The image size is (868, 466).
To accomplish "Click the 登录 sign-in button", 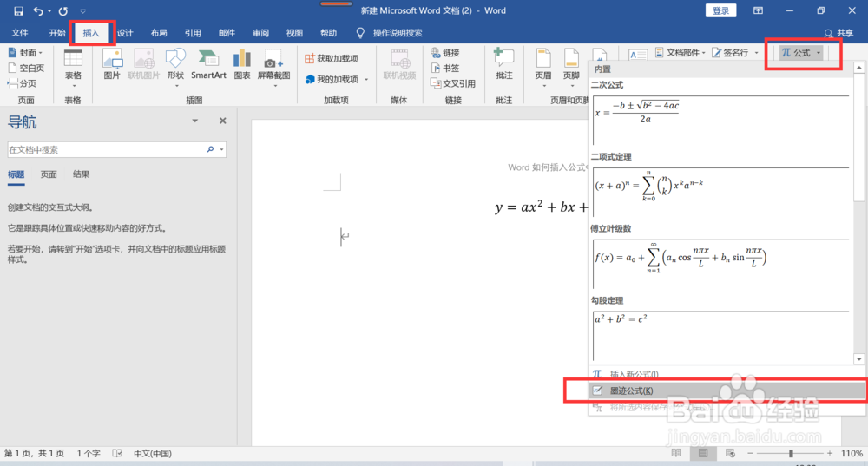I will click(720, 10).
